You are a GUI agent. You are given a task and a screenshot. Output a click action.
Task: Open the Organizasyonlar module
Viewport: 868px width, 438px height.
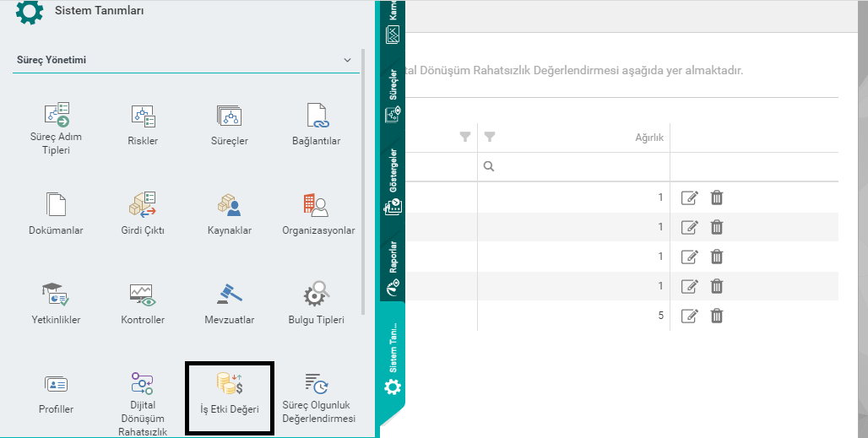click(x=317, y=205)
